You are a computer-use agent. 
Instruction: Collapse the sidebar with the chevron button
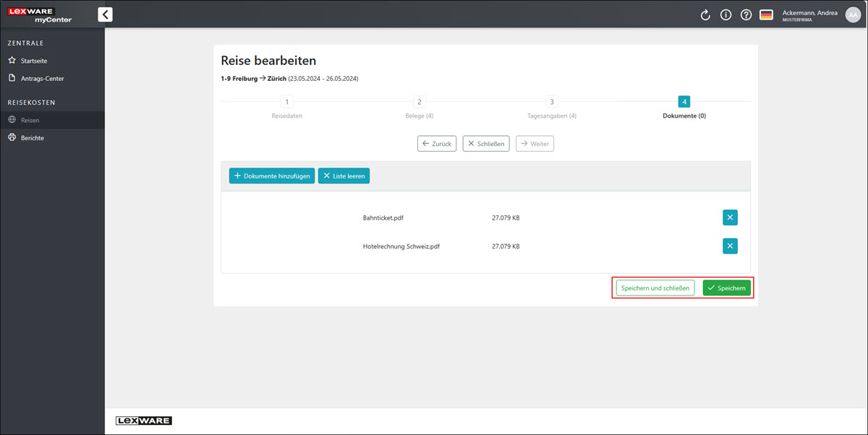[x=105, y=14]
